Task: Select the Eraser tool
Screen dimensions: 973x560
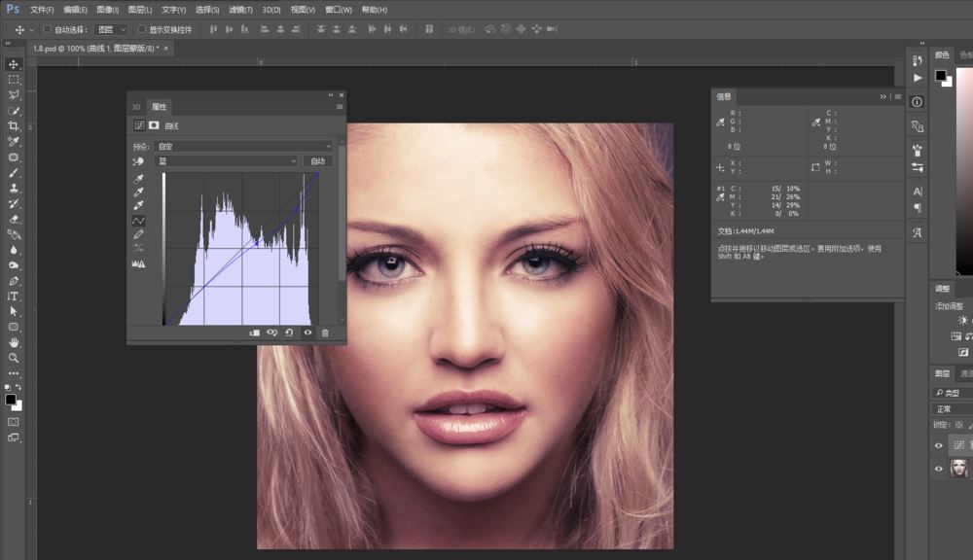Action: point(14,219)
